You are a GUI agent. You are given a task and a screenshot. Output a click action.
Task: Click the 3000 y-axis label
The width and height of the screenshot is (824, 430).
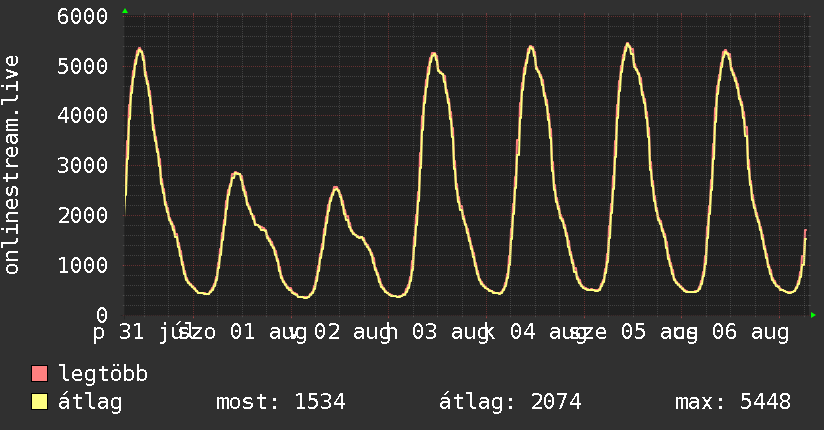(83, 166)
